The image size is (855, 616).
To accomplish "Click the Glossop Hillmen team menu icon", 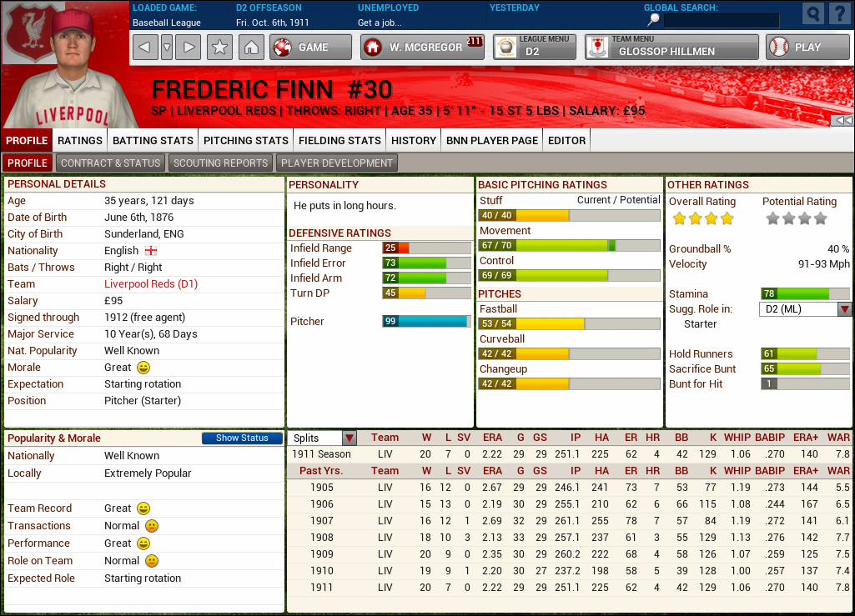I will click(x=598, y=47).
